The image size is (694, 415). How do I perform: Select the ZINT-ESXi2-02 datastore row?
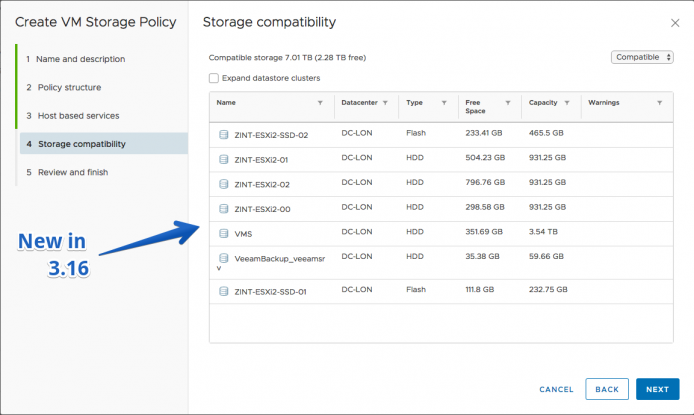tap(441, 184)
